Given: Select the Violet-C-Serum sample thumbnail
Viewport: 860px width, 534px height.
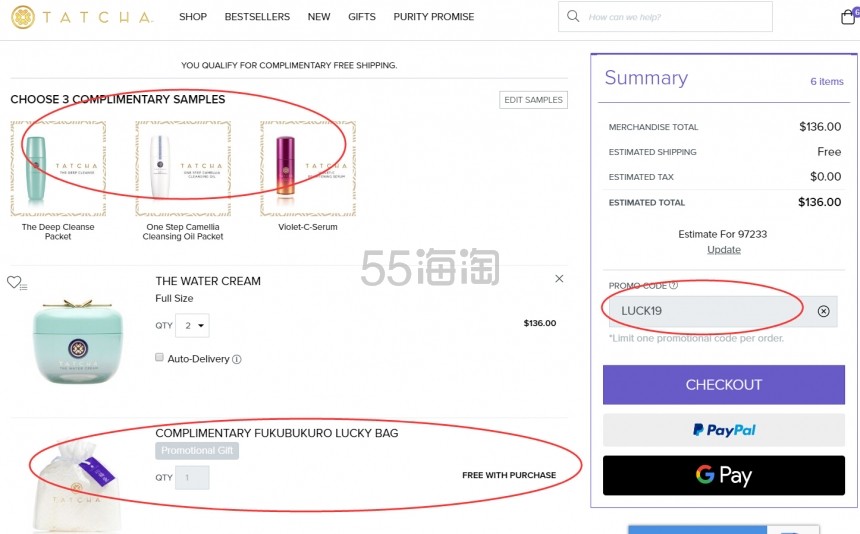Looking at the screenshot, I should (x=308, y=169).
